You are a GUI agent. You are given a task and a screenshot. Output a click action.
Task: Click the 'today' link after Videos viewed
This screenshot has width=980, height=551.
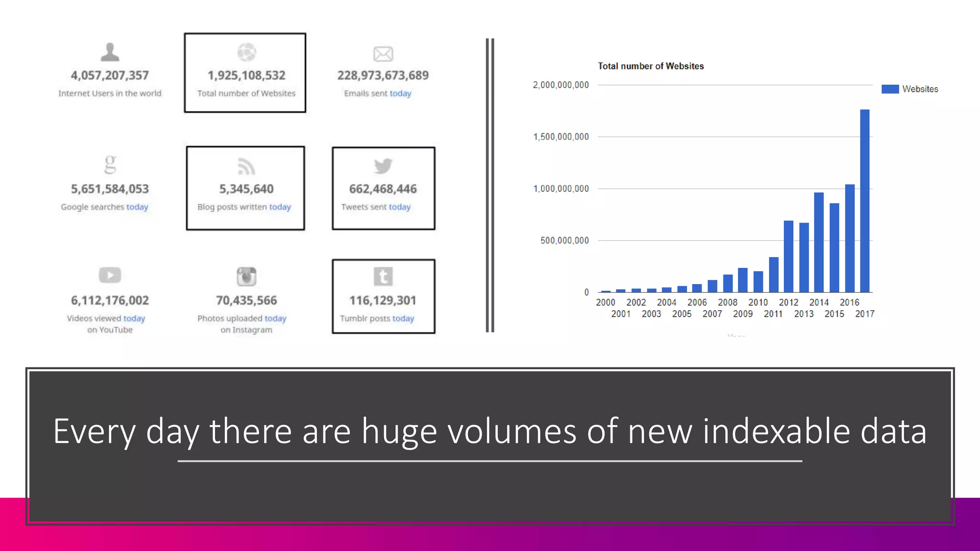[x=134, y=318]
